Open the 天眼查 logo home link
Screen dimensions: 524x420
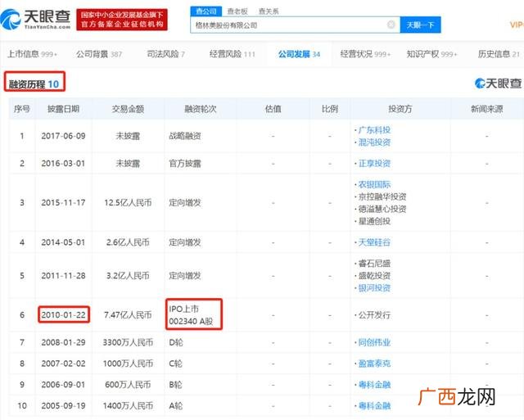(35, 20)
